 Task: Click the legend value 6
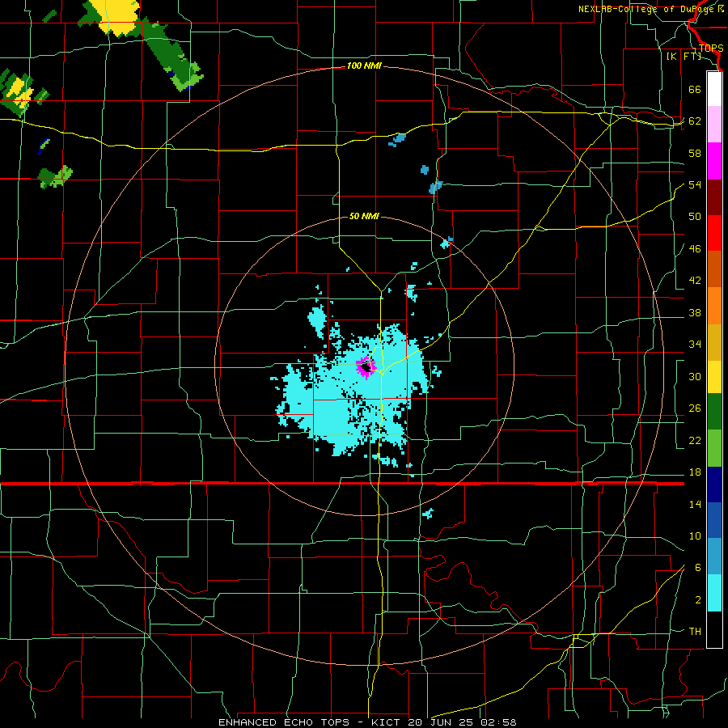click(x=697, y=568)
